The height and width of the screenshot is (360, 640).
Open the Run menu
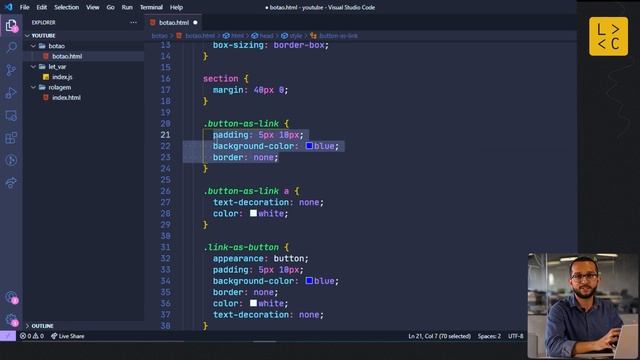click(x=127, y=7)
